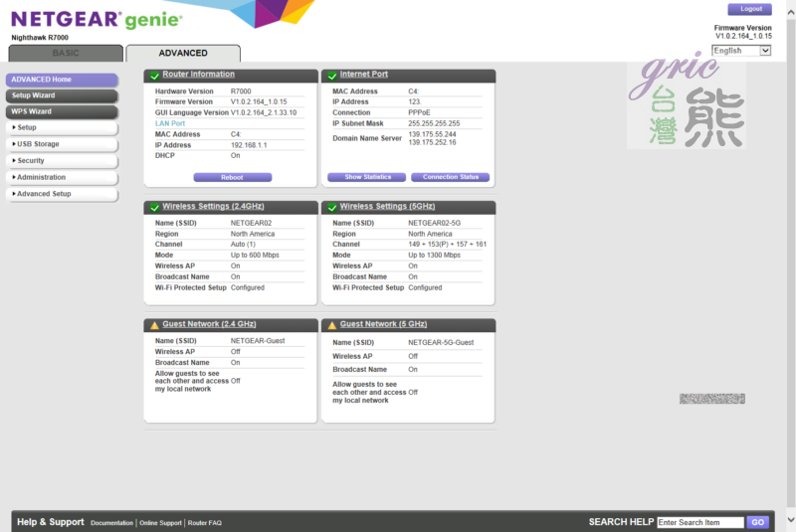Click the Up to 600 Mbps mode value

pos(255,256)
